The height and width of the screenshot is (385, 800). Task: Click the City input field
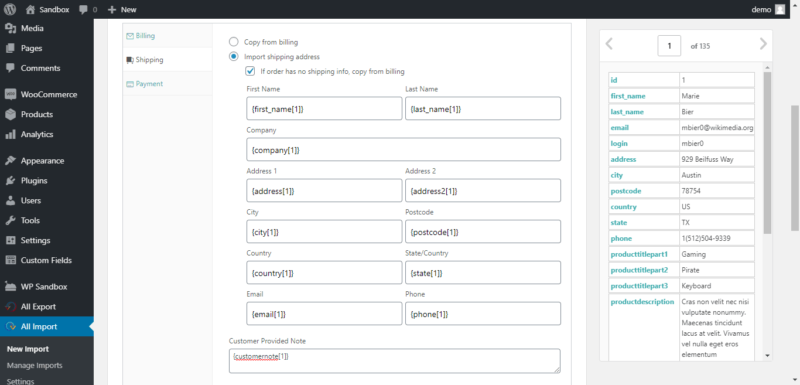coord(324,232)
